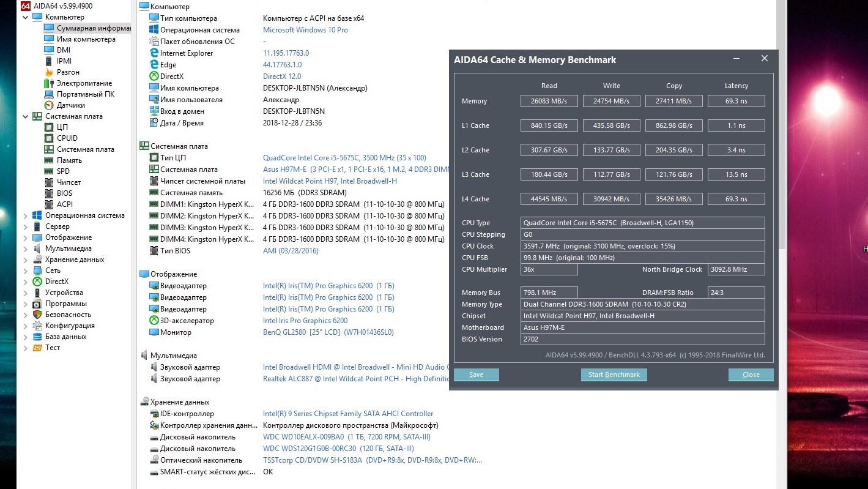
Task: Click the BIOS Version field showing 2702
Action: pyautogui.click(x=642, y=339)
